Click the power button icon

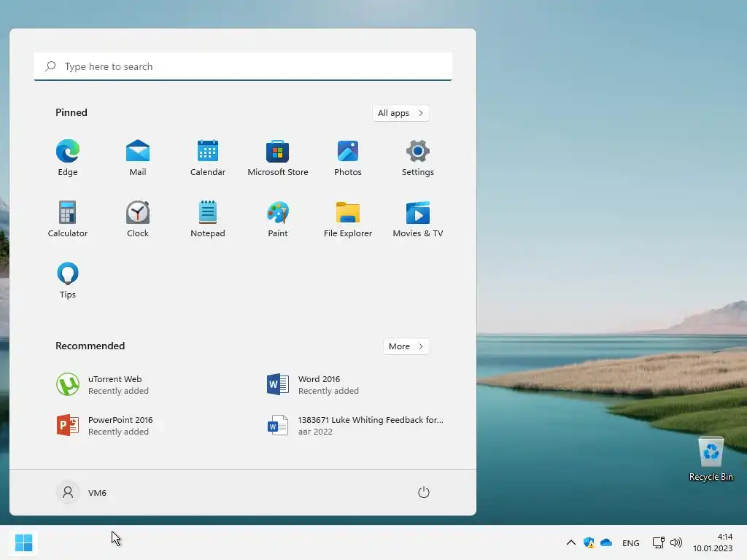(x=424, y=492)
